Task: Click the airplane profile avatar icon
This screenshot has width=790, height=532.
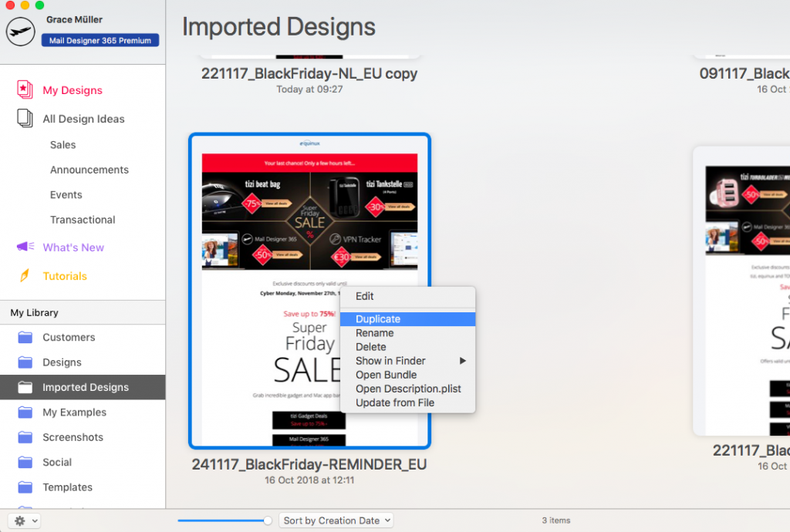Action: click(x=20, y=31)
